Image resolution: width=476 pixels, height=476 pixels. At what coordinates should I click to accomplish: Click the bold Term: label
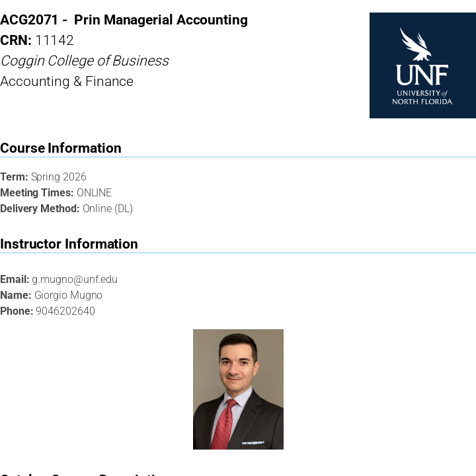(14, 177)
